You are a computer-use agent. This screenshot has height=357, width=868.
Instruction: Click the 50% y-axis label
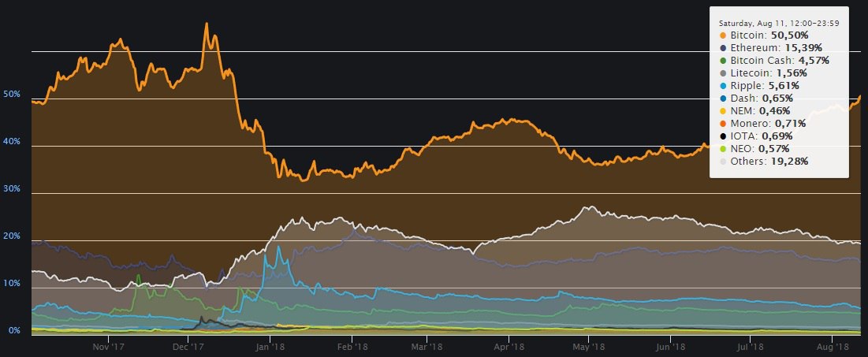[12, 95]
